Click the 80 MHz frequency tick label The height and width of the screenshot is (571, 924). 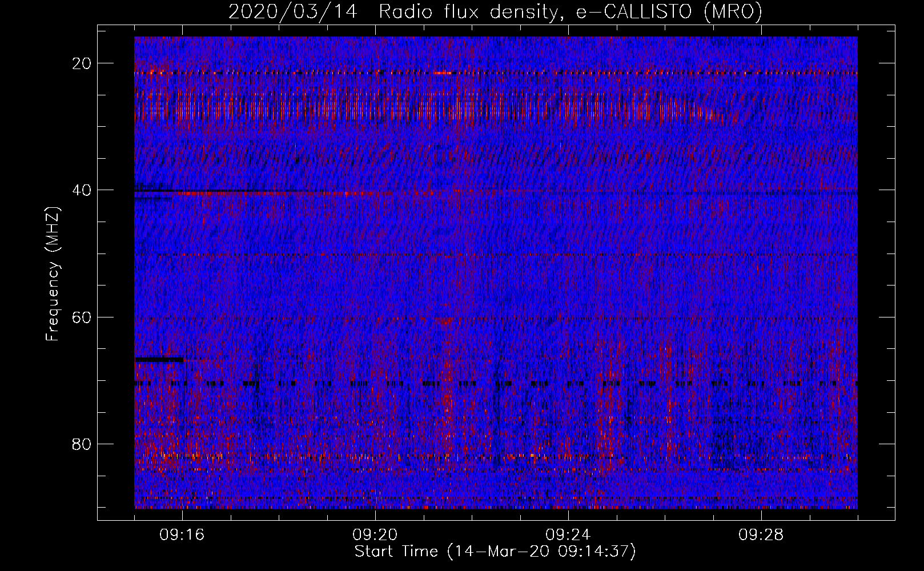click(82, 444)
